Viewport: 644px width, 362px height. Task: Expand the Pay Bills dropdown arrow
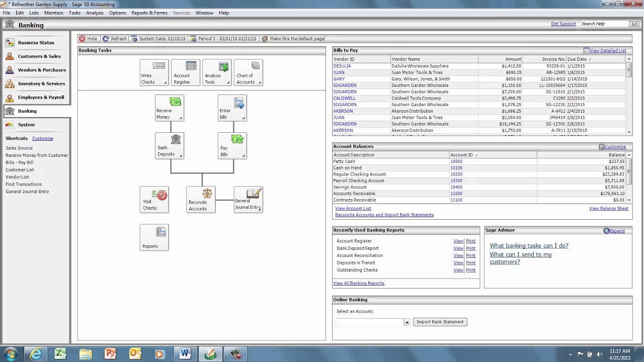point(243,155)
